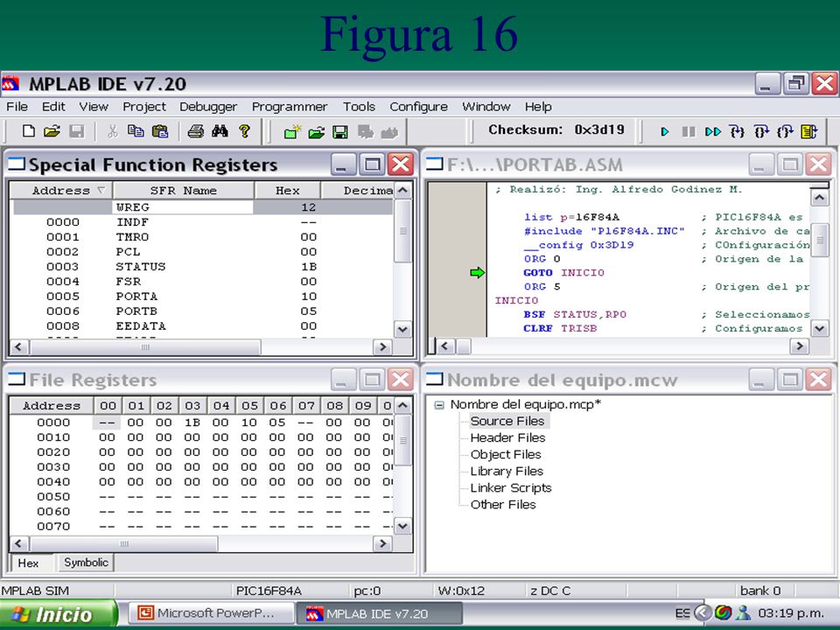Click the Step Out debugger icon

(x=786, y=132)
